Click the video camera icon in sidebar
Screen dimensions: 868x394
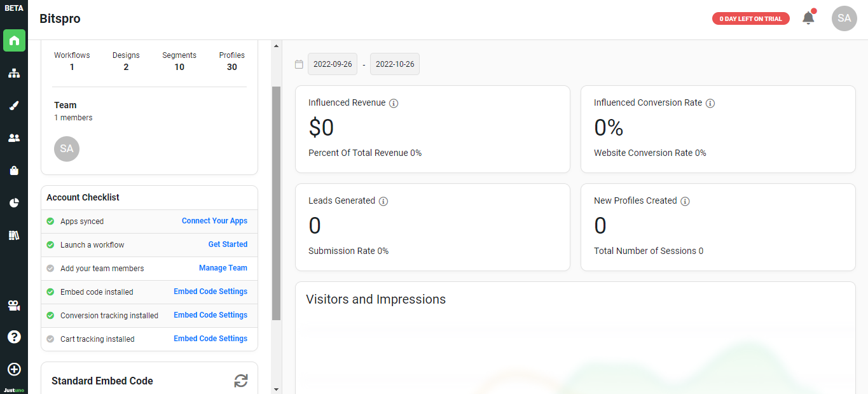14,306
